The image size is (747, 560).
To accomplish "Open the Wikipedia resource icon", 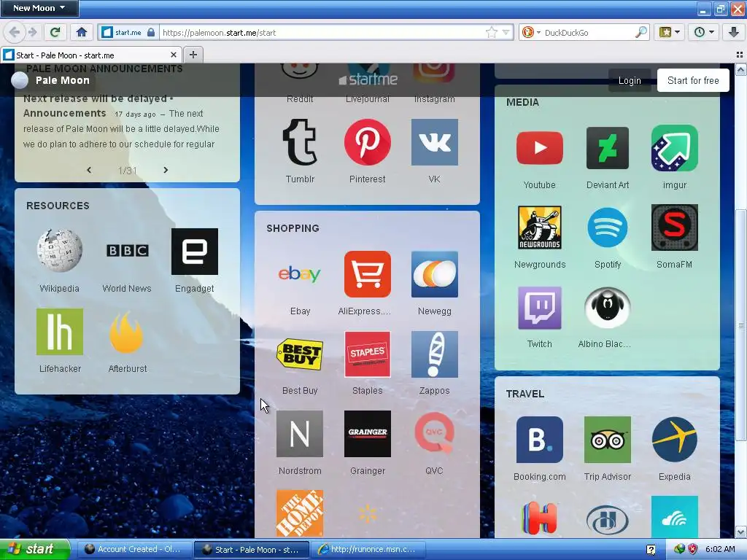I will (60, 251).
